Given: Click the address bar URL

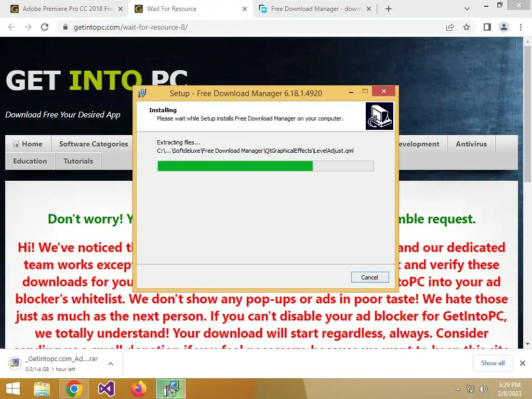Looking at the screenshot, I should [130, 27].
